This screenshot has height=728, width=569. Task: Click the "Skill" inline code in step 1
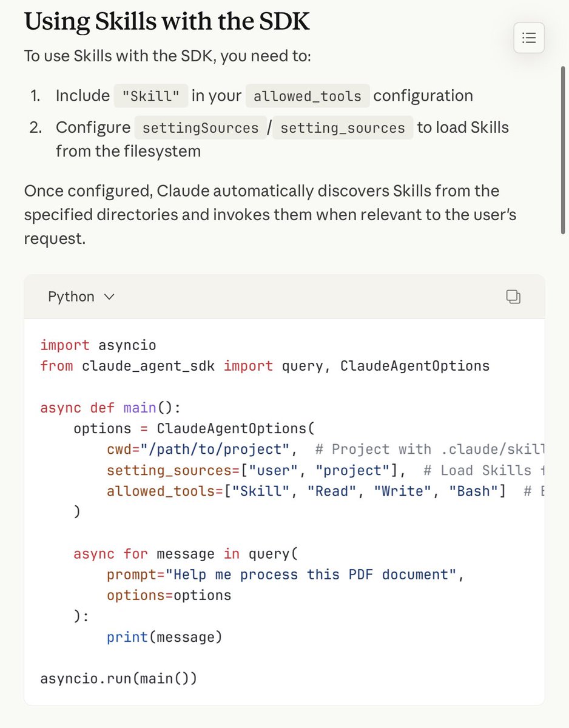tap(151, 96)
